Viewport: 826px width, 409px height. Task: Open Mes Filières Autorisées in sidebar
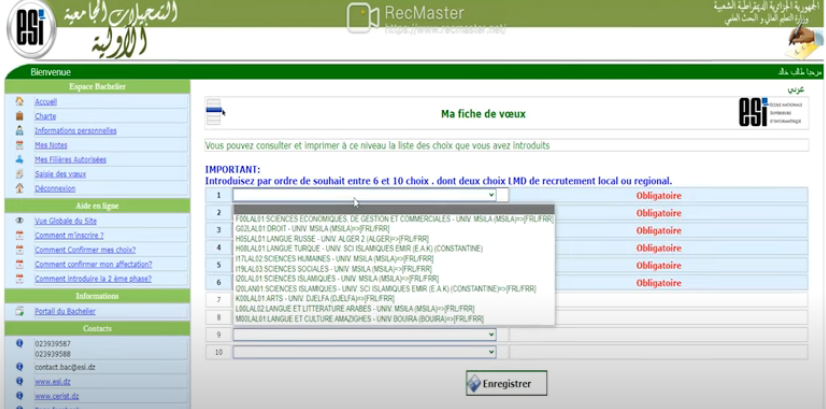(70, 159)
